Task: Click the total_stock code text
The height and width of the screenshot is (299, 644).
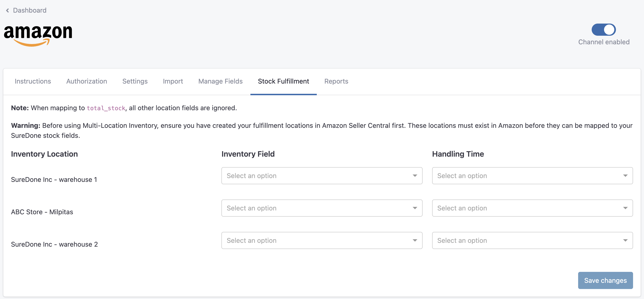Action: [x=106, y=108]
